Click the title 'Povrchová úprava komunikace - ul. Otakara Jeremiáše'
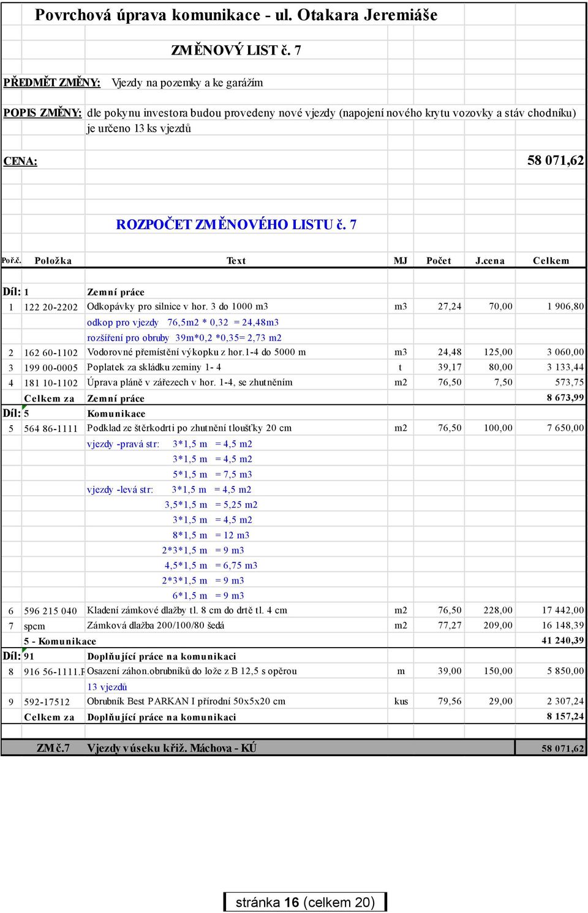The width and height of the screenshot is (588, 913). pos(236,15)
